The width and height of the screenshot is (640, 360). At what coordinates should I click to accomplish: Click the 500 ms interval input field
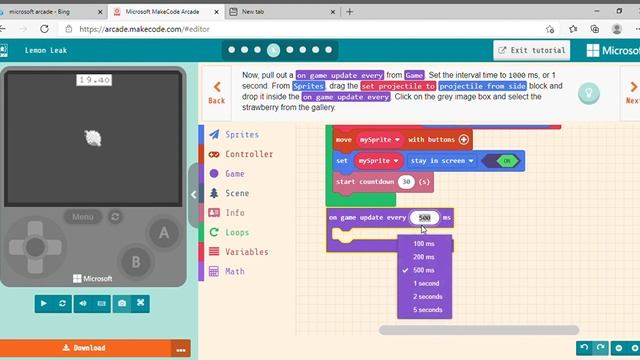click(x=424, y=218)
